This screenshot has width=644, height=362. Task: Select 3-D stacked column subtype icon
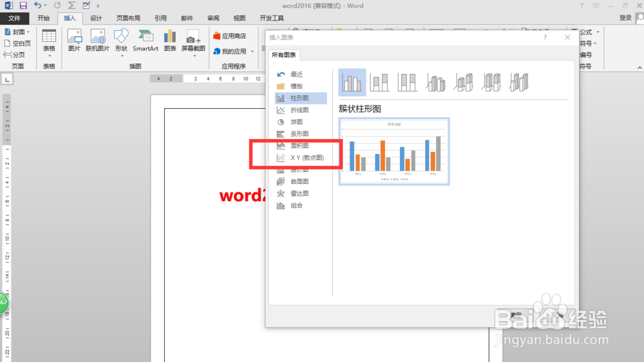pyautogui.click(x=463, y=82)
